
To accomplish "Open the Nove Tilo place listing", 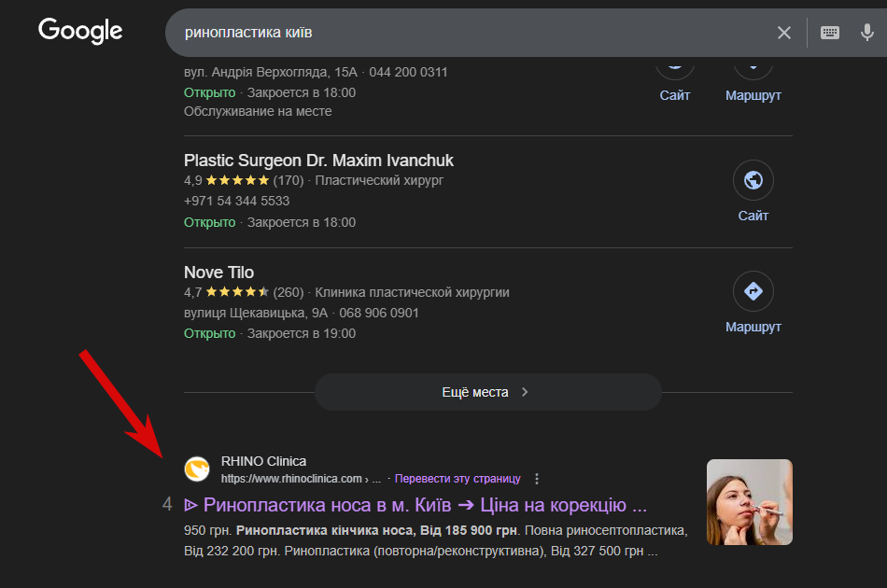I will coord(218,273).
